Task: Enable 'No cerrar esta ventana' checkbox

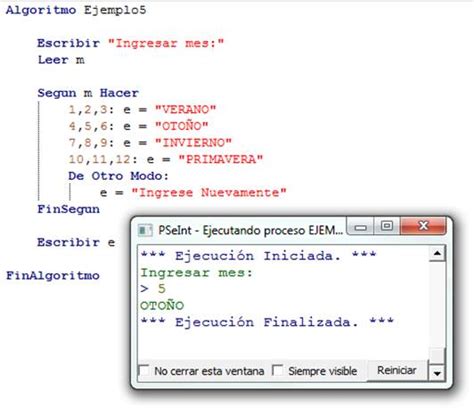Action: [x=144, y=370]
